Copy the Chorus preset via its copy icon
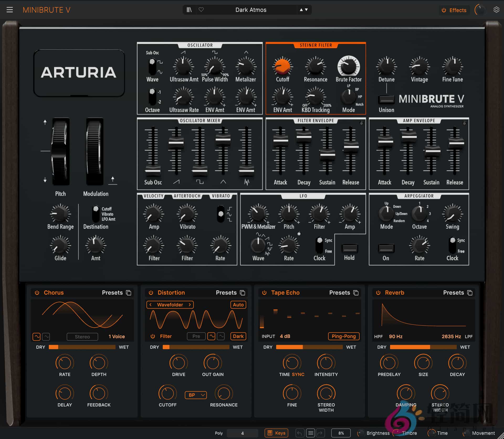This screenshot has width=504, height=439. pos(128,292)
